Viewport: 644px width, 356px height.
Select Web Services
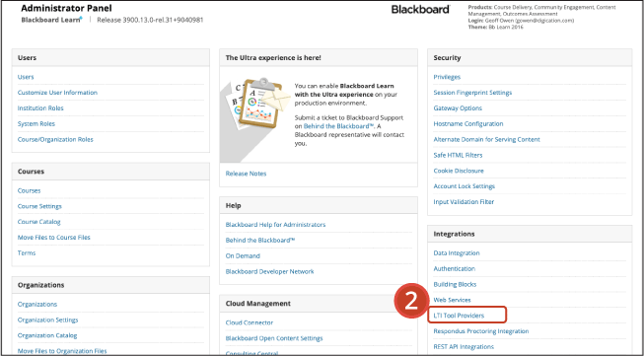coord(453,300)
